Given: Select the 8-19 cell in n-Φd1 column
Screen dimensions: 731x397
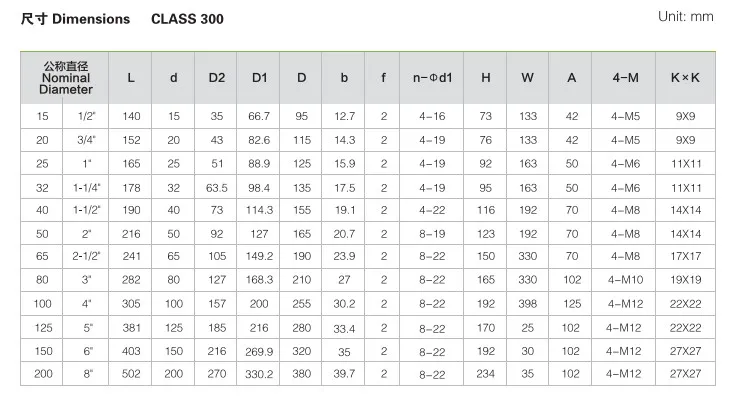Looking at the screenshot, I should (x=432, y=234).
